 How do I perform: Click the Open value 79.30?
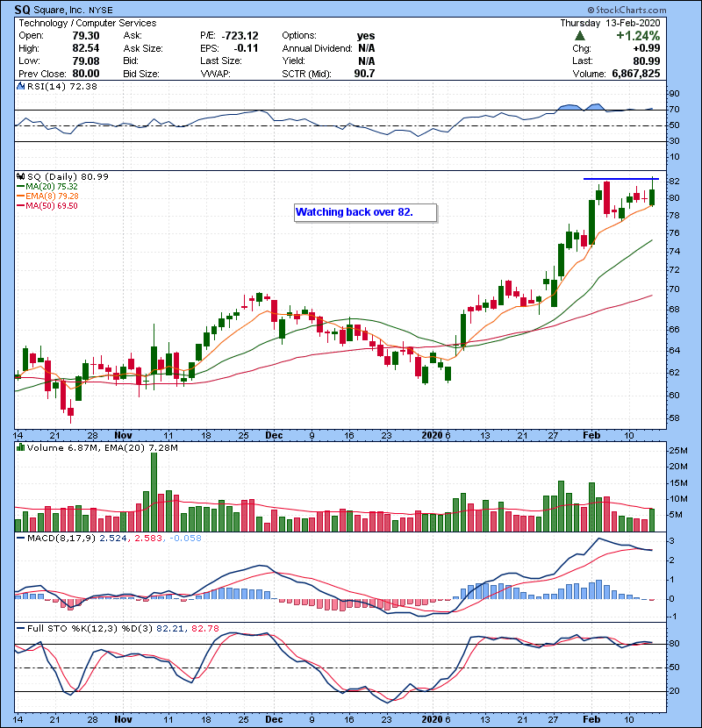[86, 36]
